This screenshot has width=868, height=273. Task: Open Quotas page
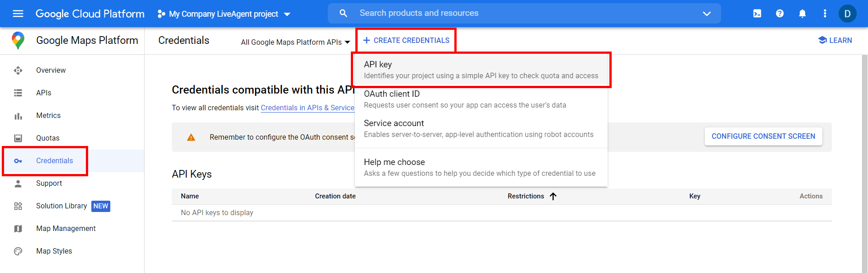pos(48,138)
